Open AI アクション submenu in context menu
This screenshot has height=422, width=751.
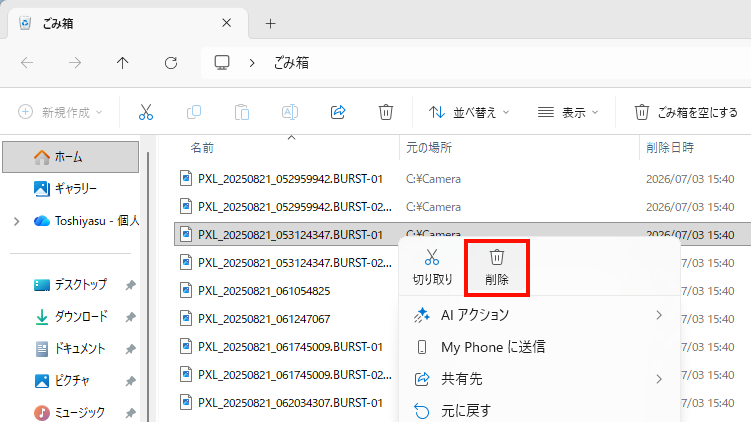click(539, 315)
